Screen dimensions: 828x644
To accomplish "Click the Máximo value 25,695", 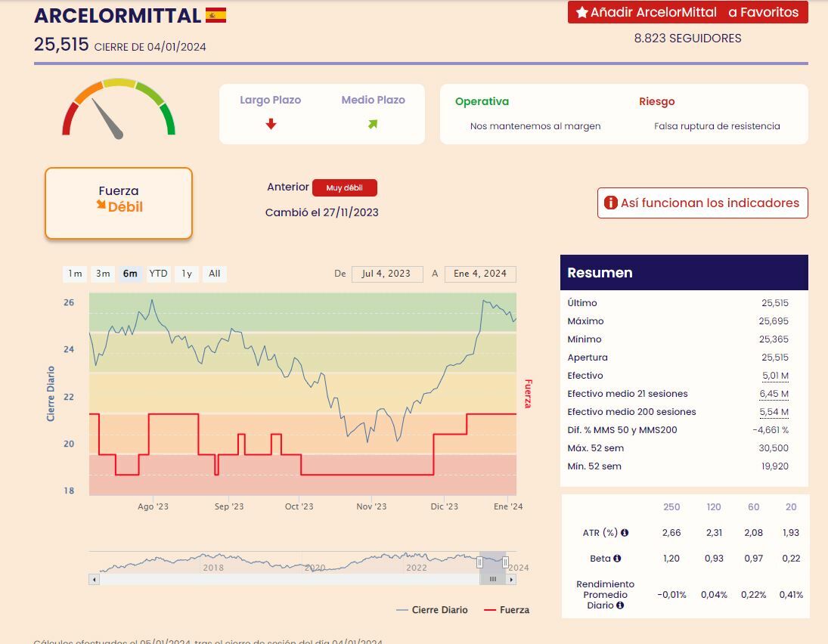I will pos(774,321).
